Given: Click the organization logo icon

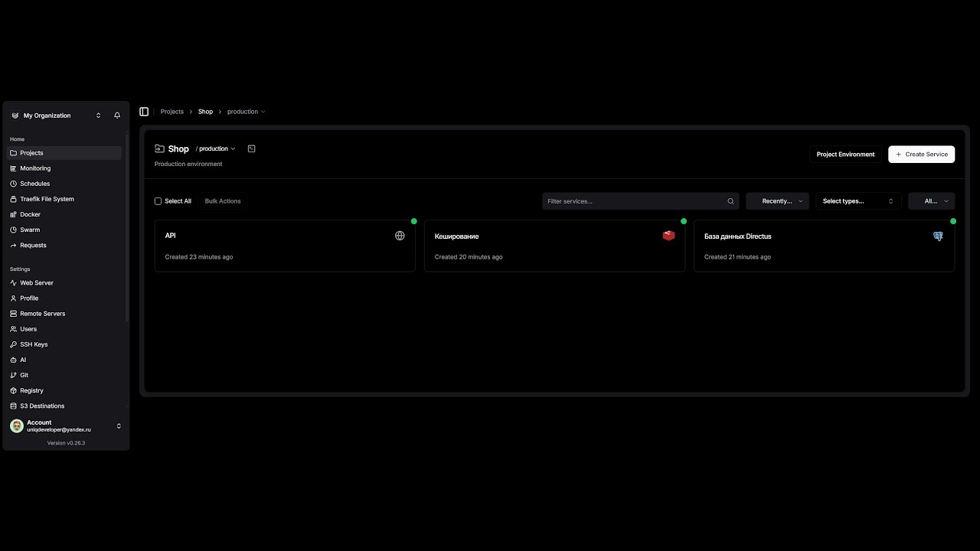Looking at the screenshot, I should (15, 116).
